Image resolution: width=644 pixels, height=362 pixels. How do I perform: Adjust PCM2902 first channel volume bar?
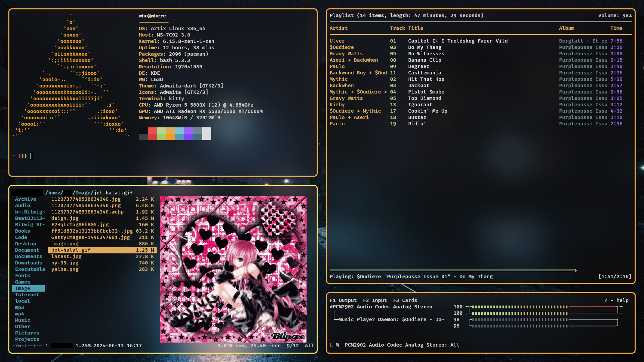(x=544, y=307)
